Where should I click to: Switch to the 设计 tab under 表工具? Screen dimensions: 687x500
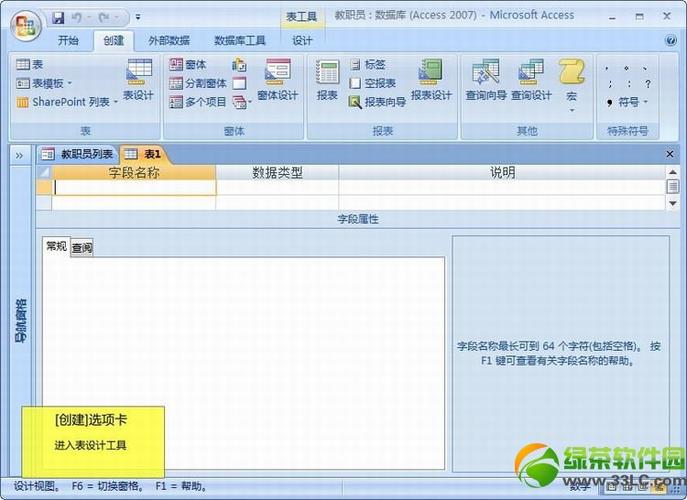coord(302,41)
